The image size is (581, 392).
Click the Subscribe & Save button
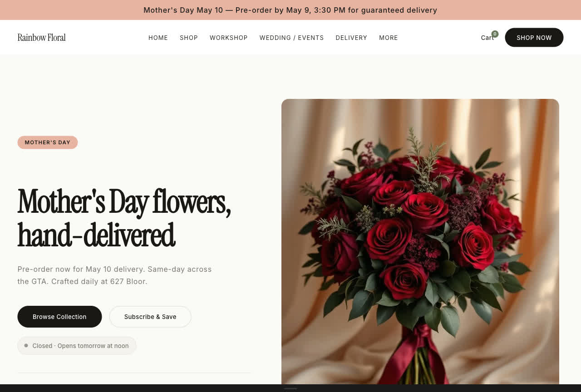click(x=150, y=317)
